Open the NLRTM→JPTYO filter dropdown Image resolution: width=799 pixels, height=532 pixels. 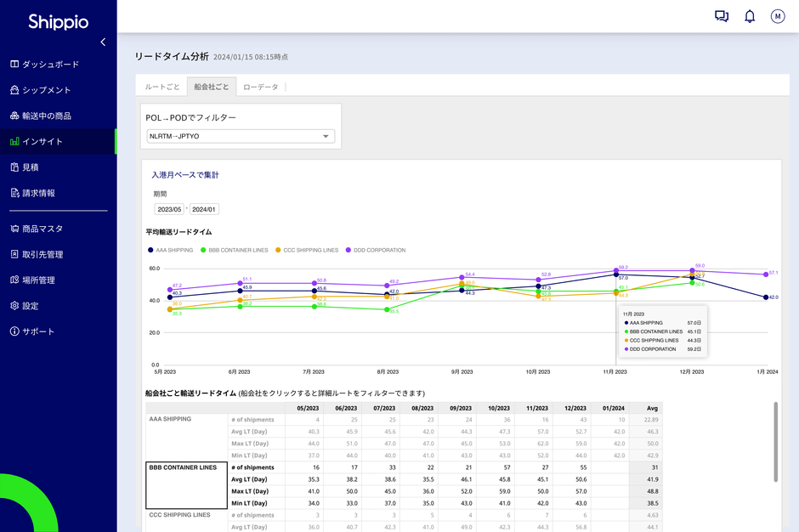click(241, 136)
